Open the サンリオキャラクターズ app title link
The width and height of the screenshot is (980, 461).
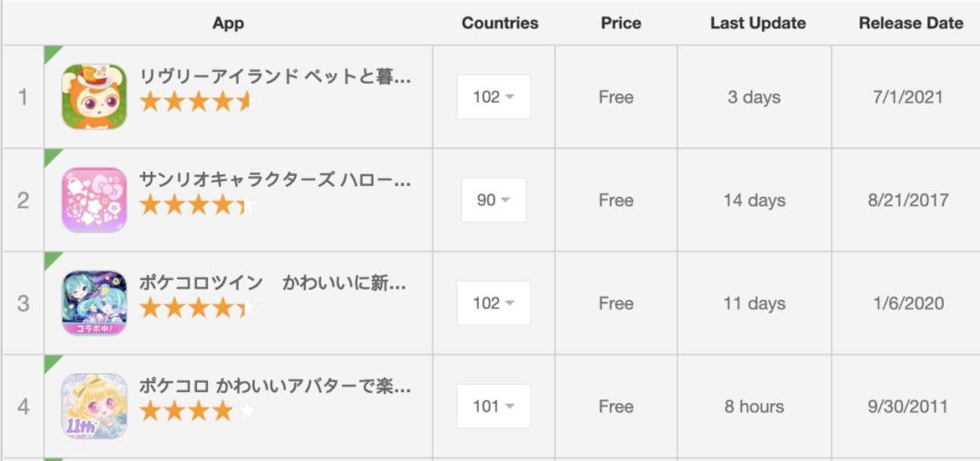click(x=275, y=180)
